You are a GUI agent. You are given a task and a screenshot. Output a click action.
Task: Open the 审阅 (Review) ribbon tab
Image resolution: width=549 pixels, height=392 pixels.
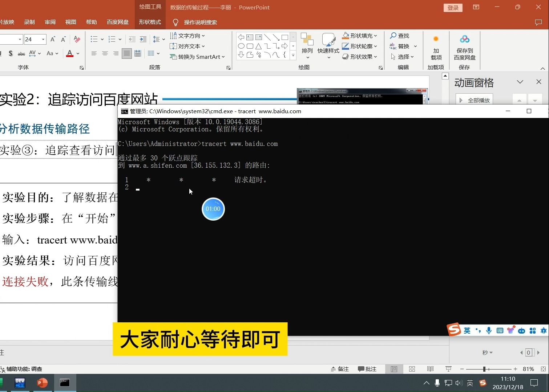pyautogui.click(x=50, y=22)
